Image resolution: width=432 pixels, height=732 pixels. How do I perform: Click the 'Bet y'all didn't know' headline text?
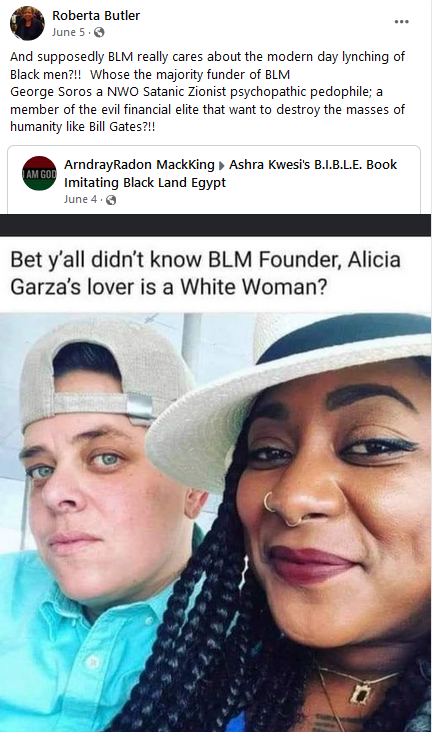point(205,273)
